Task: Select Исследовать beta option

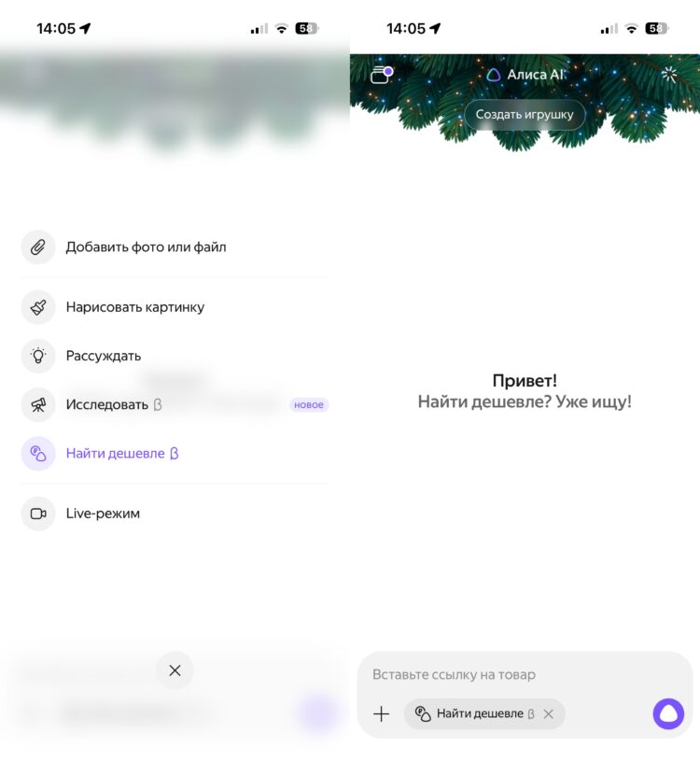Action: pyautogui.click(x=114, y=404)
